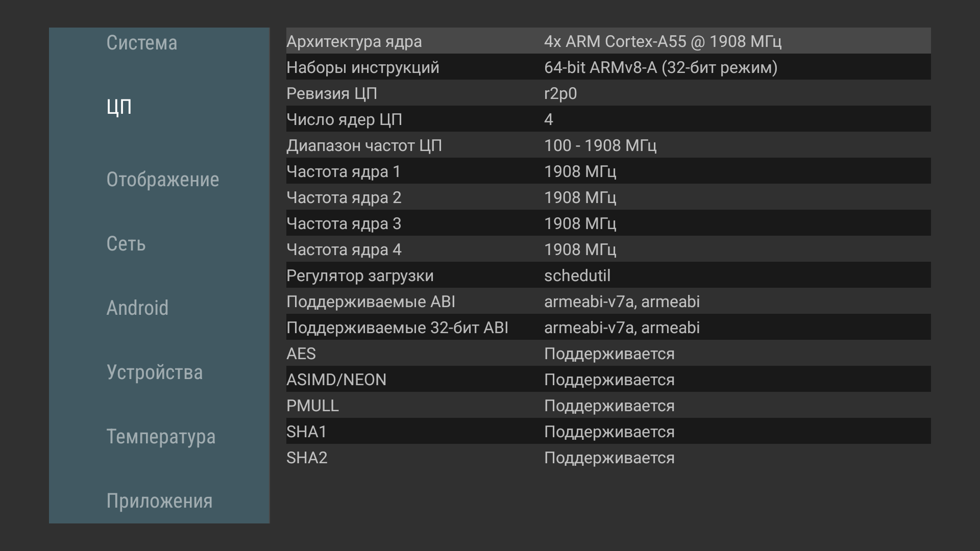Click the AES support row
Screen dimensions: 980x551
coord(608,353)
